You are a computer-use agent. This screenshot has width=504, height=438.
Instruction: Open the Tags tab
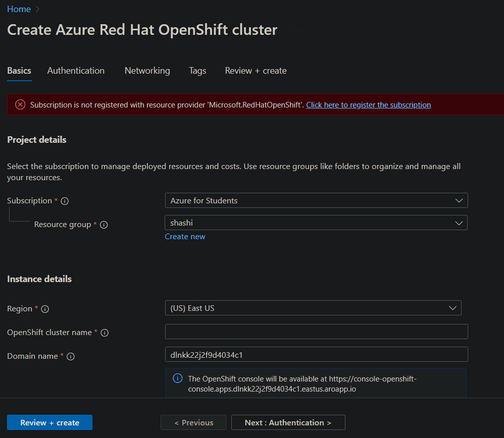[197, 71]
